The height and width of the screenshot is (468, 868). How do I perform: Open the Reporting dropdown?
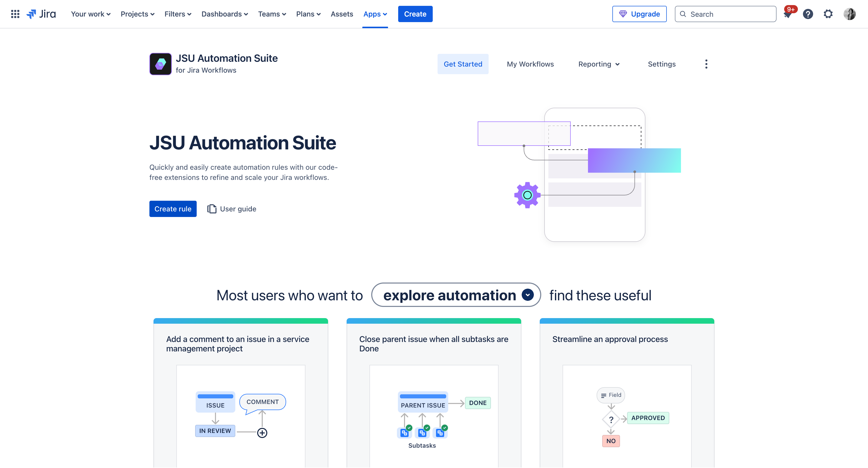(599, 64)
